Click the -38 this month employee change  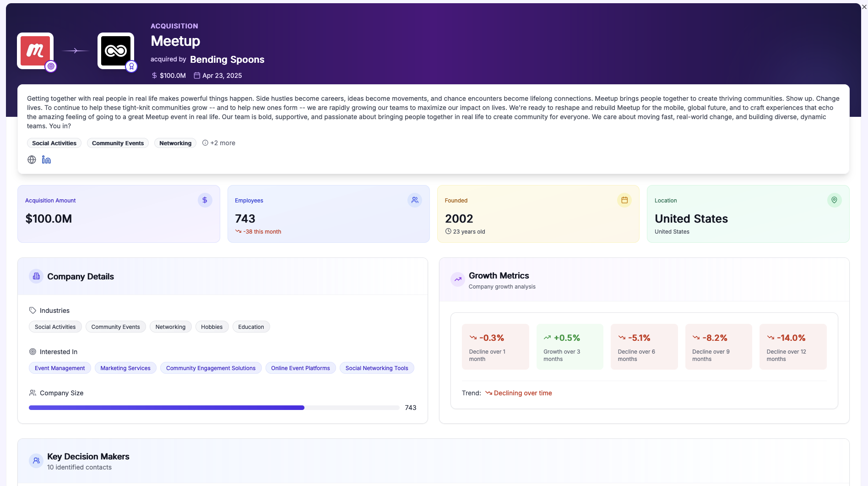point(258,231)
